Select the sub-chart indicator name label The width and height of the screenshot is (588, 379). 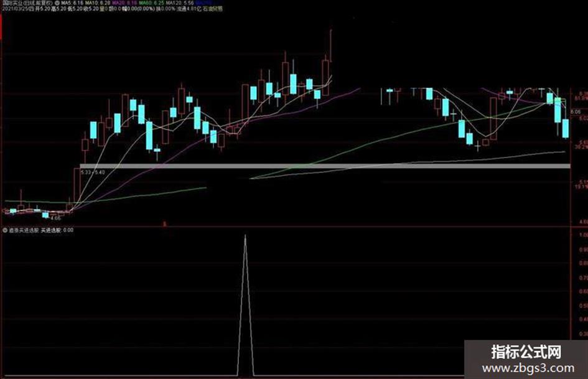(24, 230)
